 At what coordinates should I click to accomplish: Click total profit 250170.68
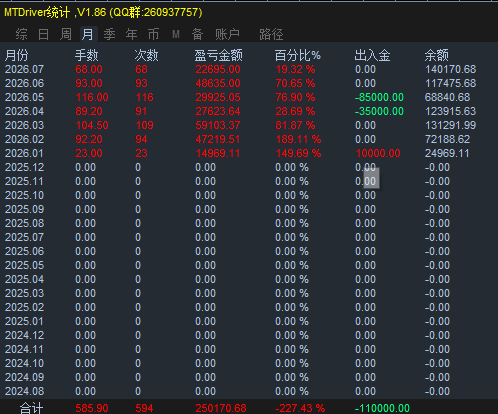pos(221,408)
